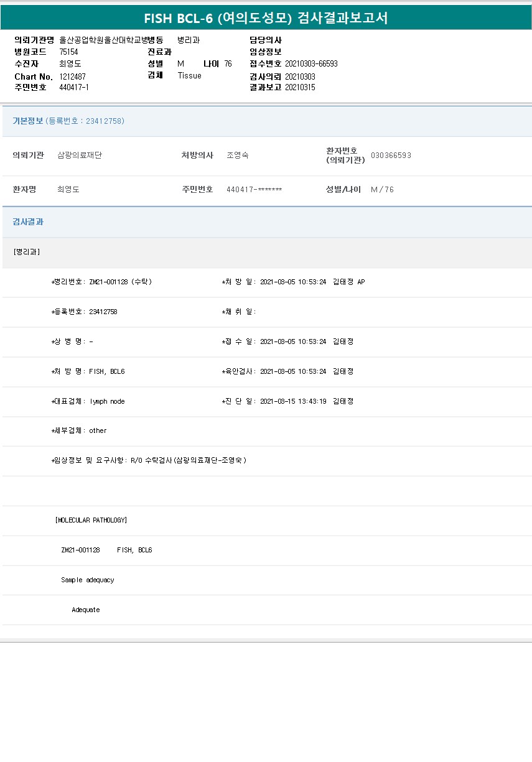The width and height of the screenshot is (532, 762).
Task: Click the 대표검체 lymph node line
Action: [x=88, y=401]
